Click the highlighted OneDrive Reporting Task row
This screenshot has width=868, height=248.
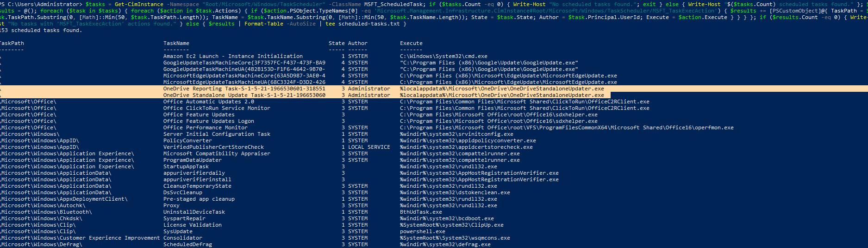click(x=244, y=89)
